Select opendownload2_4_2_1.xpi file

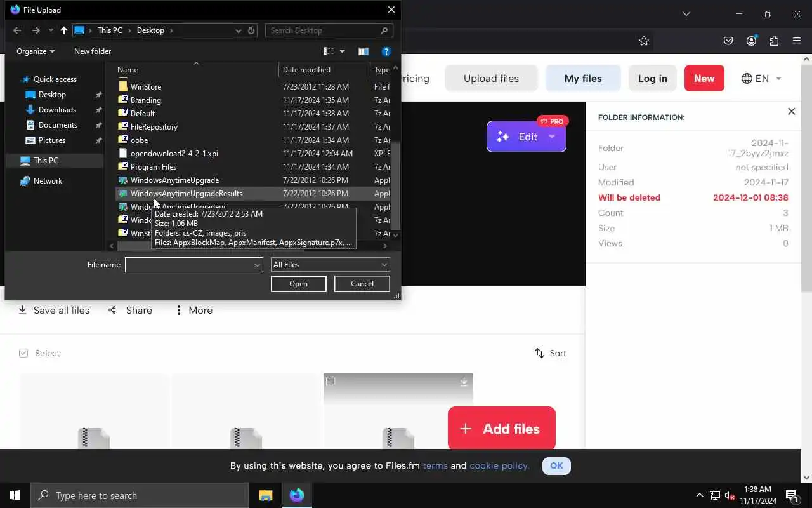pos(174,154)
